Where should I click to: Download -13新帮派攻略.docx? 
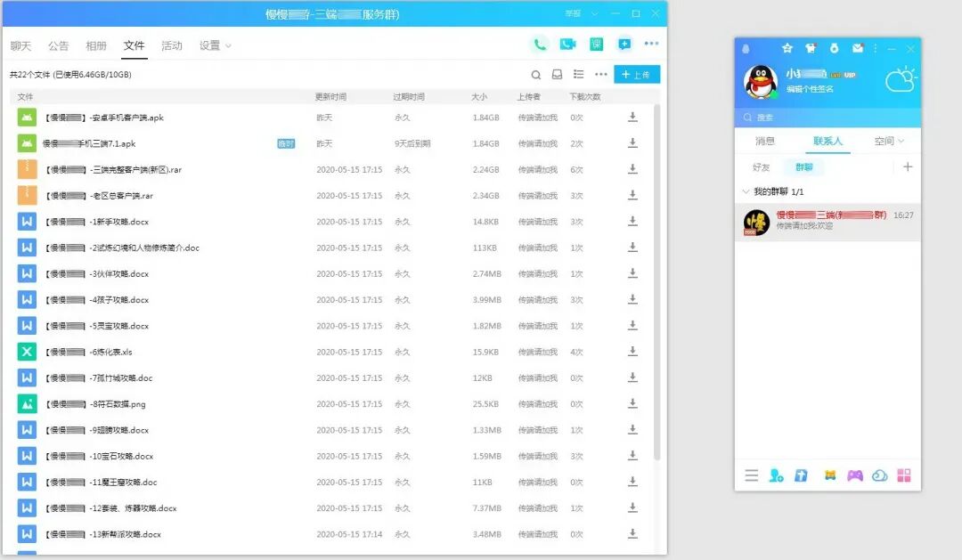(632, 533)
